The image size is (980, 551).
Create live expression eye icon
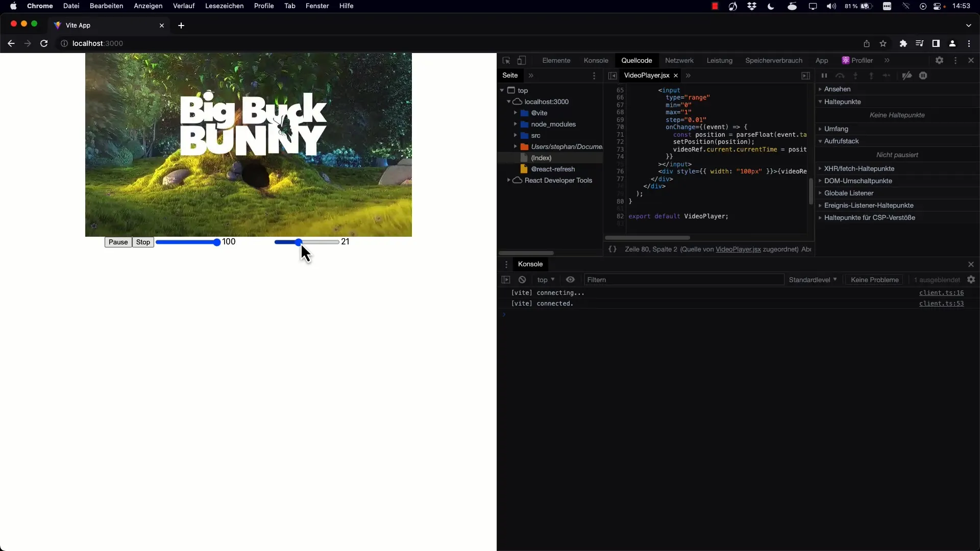(570, 280)
